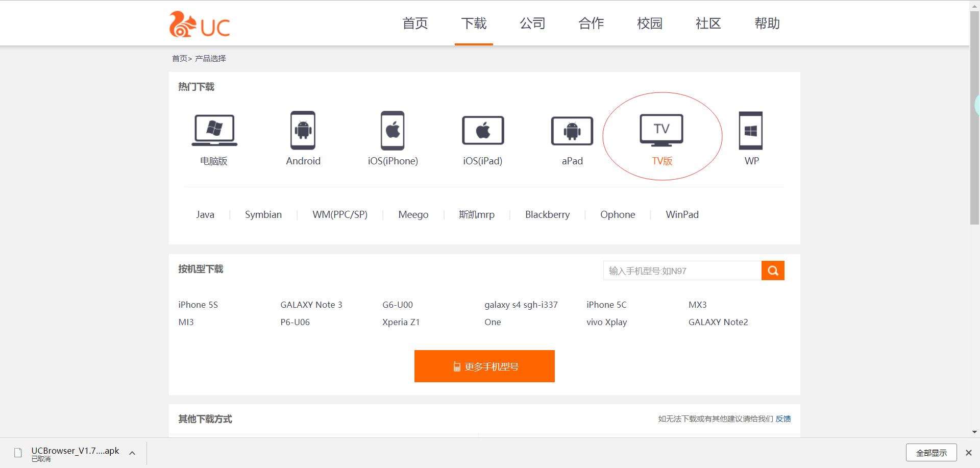Choose the Java platform link
Image resolution: width=980 pixels, height=468 pixels.
tap(205, 215)
